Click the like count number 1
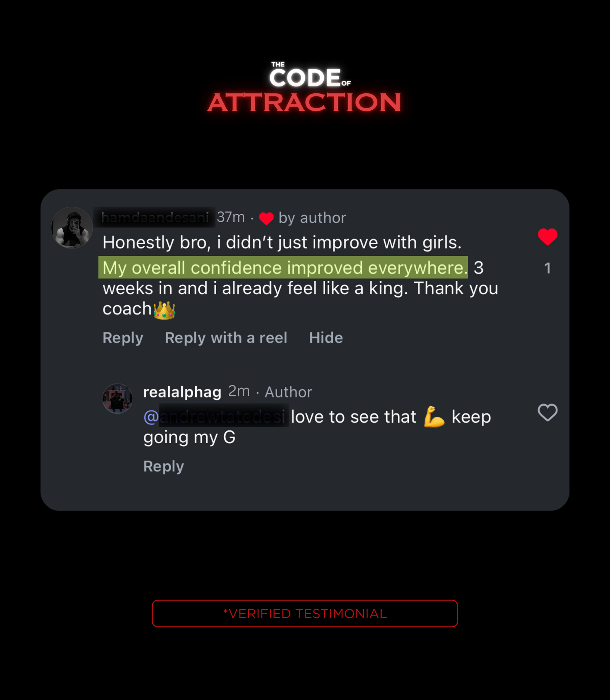 click(x=547, y=268)
